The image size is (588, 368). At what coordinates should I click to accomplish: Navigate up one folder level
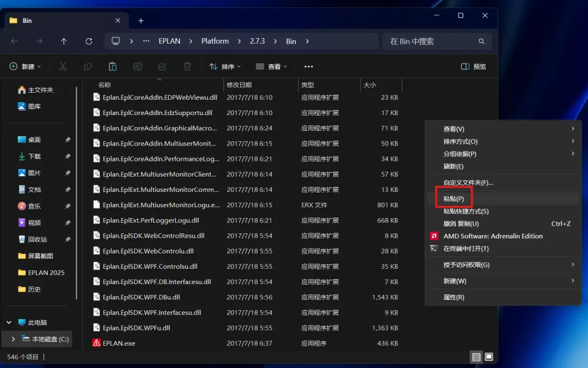coord(64,41)
